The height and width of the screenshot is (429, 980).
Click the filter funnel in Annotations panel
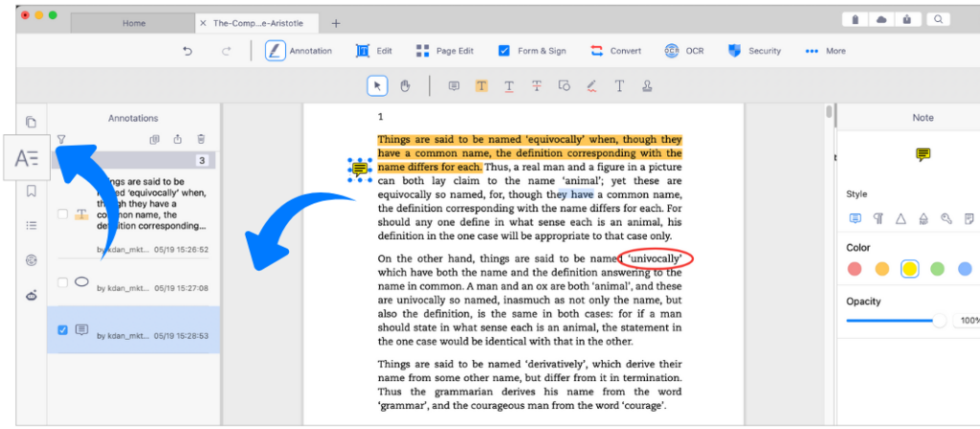point(61,139)
